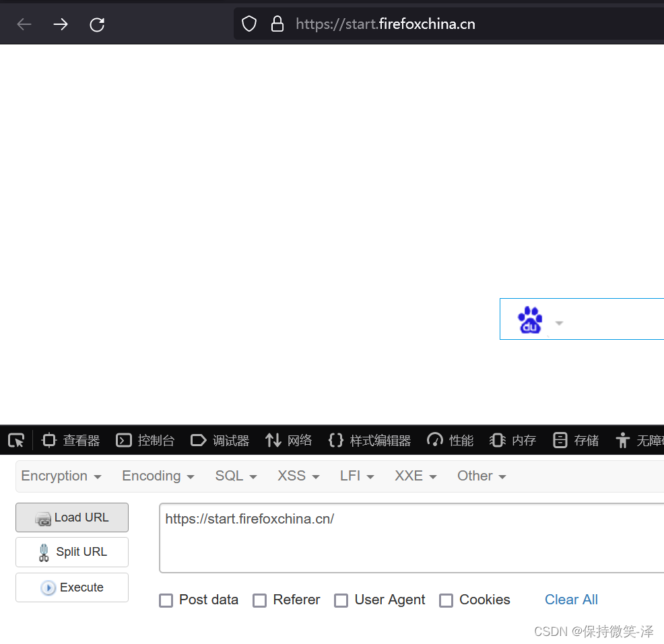Switch to the 调试器 debugger tab
Viewport: 664px width, 644px height.
point(220,441)
